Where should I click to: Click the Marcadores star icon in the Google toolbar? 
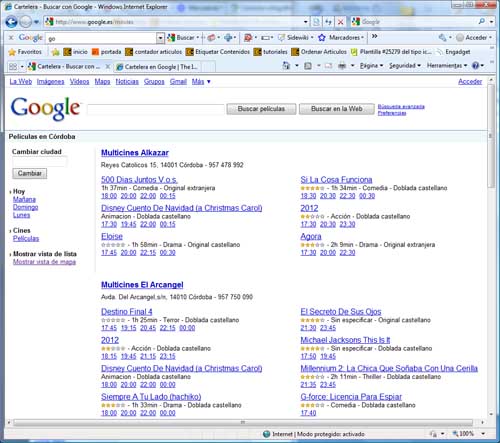[321, 38]
